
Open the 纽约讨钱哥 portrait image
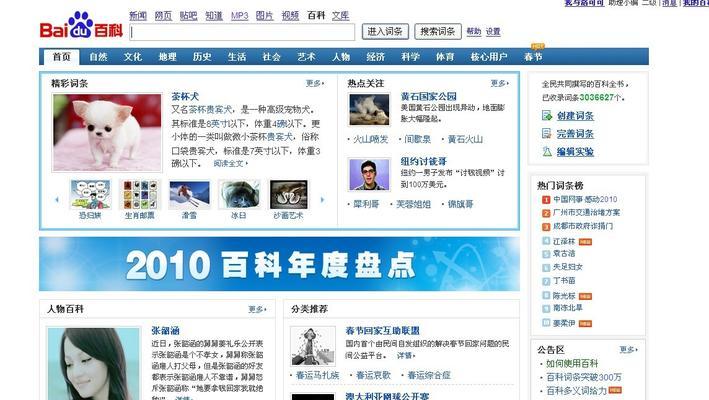click(369, 174)
